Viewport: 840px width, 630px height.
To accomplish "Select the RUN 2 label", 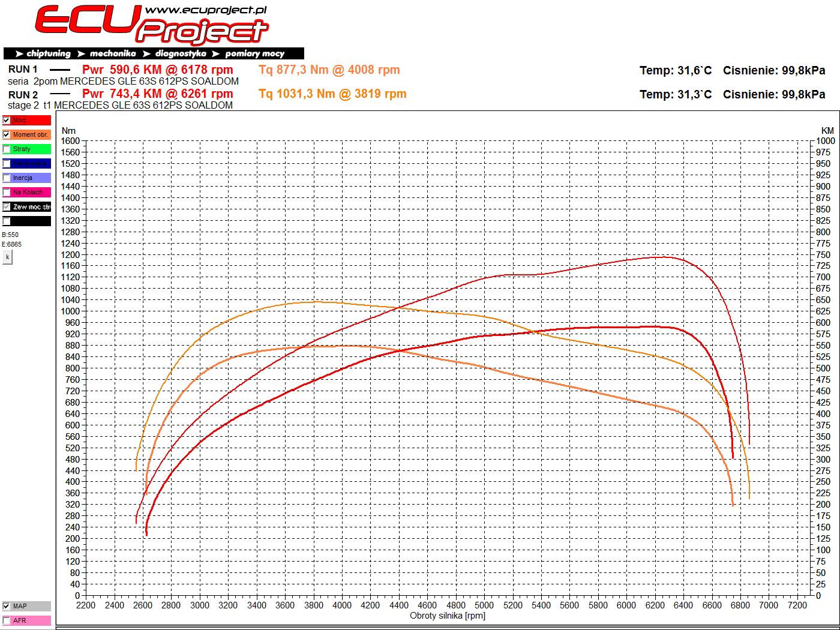I will [23, 95].
